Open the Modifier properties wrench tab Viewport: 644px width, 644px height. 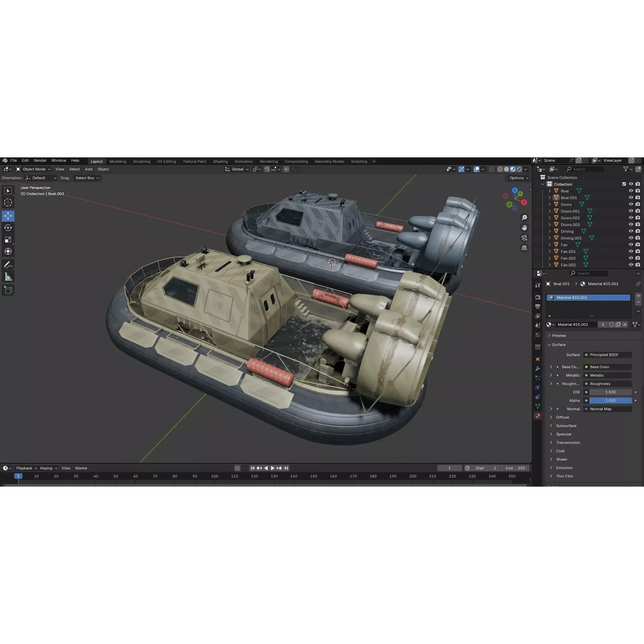(x=537, y=369)
